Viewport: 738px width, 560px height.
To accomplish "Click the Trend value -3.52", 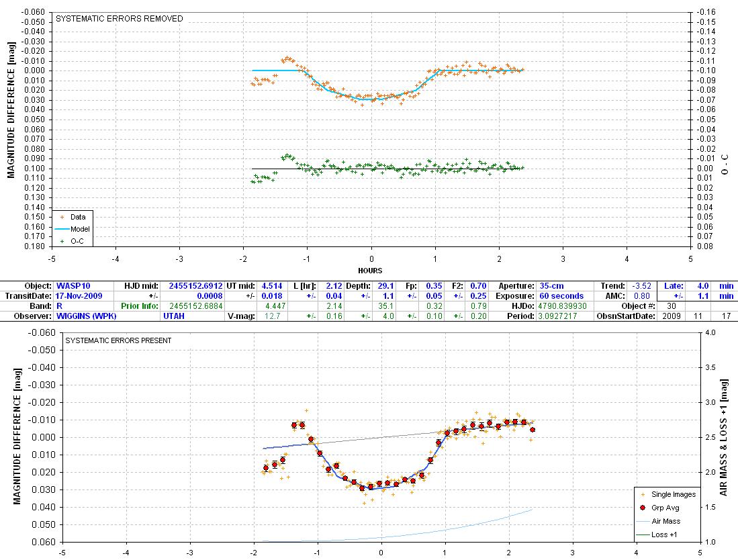I will click(641, 285).
